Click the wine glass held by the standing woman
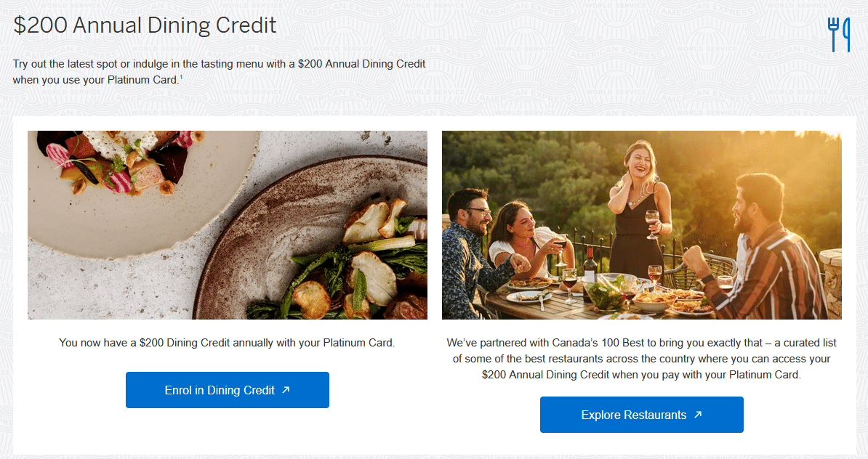The width and height of the screenshot is (868, 459). pos(651,221)
